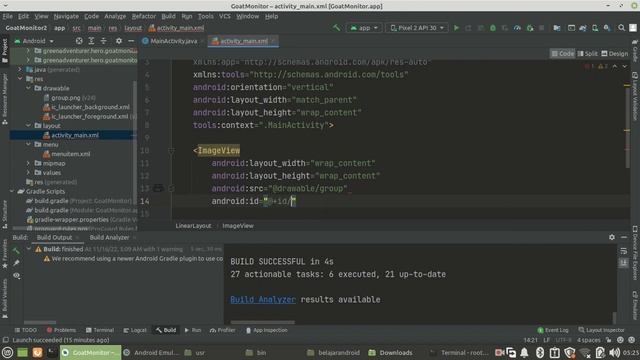Collapse the layout folder
This screenshot has width=640, height=360.
tap(29, 126)
